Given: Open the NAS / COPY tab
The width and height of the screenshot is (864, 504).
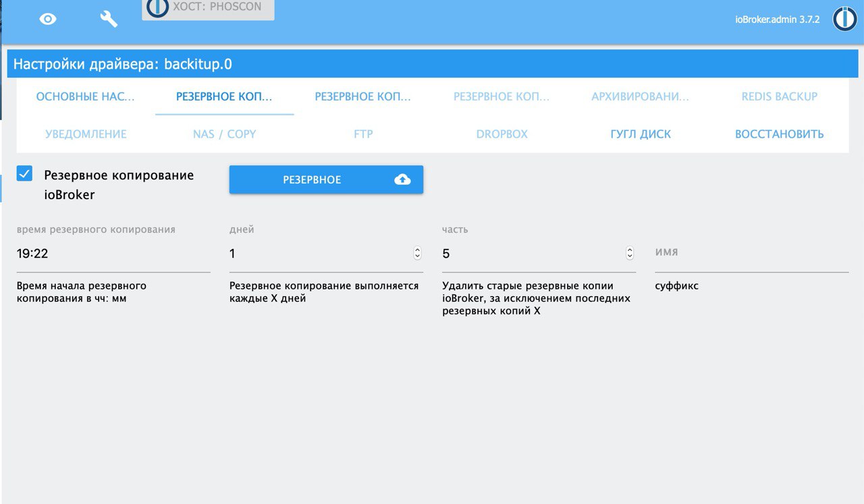Looking at the screenshot, I should coord(224,134).
